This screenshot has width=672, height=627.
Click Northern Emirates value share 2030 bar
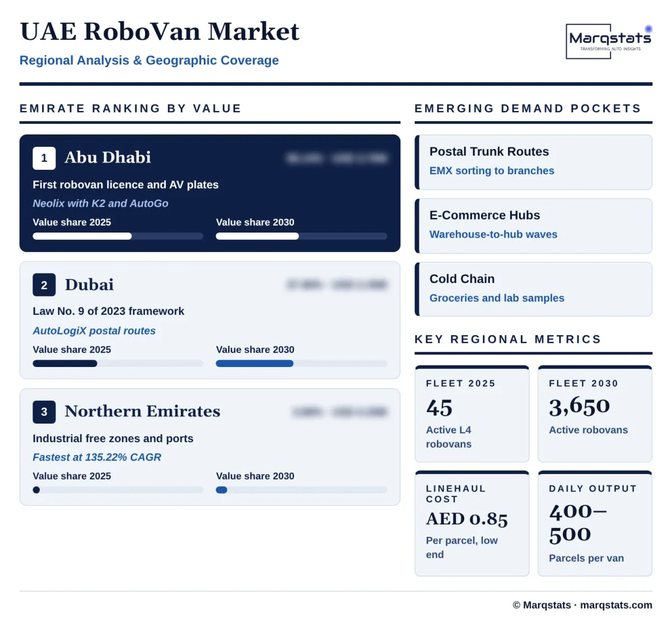[x=301, y=490]
